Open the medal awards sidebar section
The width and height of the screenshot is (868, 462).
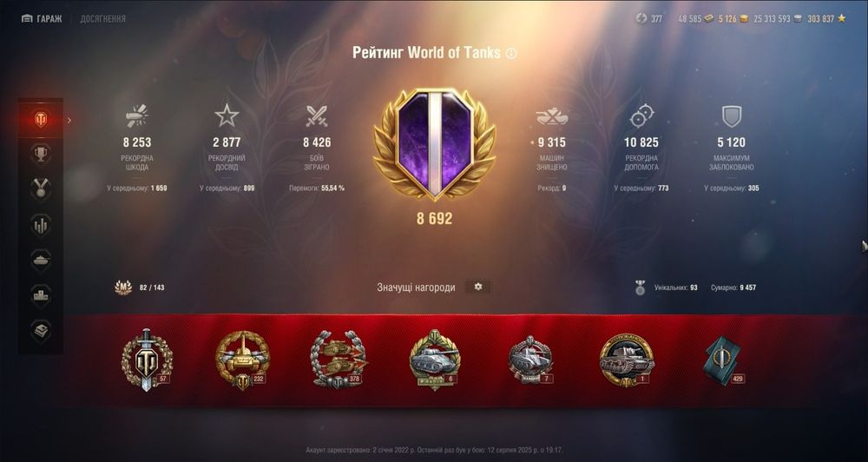41,189
